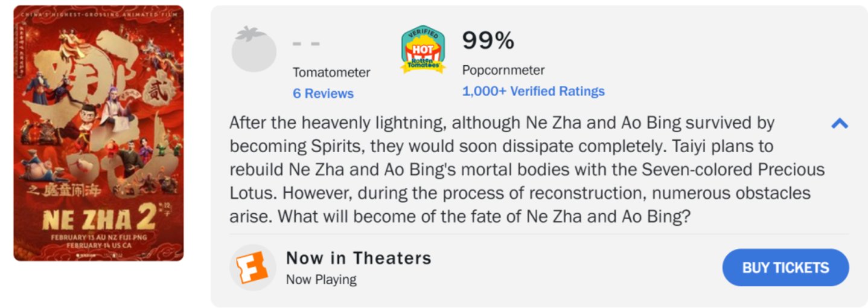868x308 pixels.
Task: Collapse the synopsis with the blue chevron
Action: tap(840, 124)
